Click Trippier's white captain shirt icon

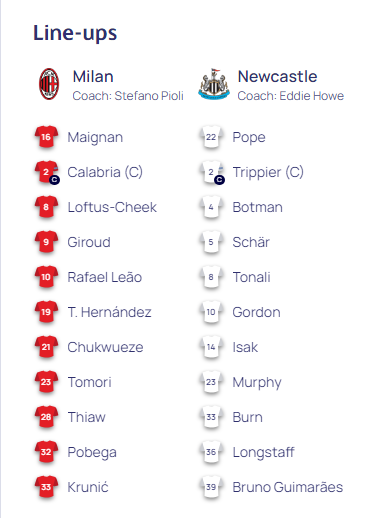tap(212, 172)
